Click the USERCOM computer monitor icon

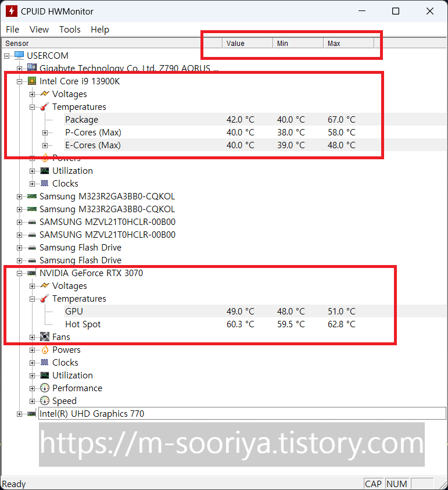tap(19, 55)
